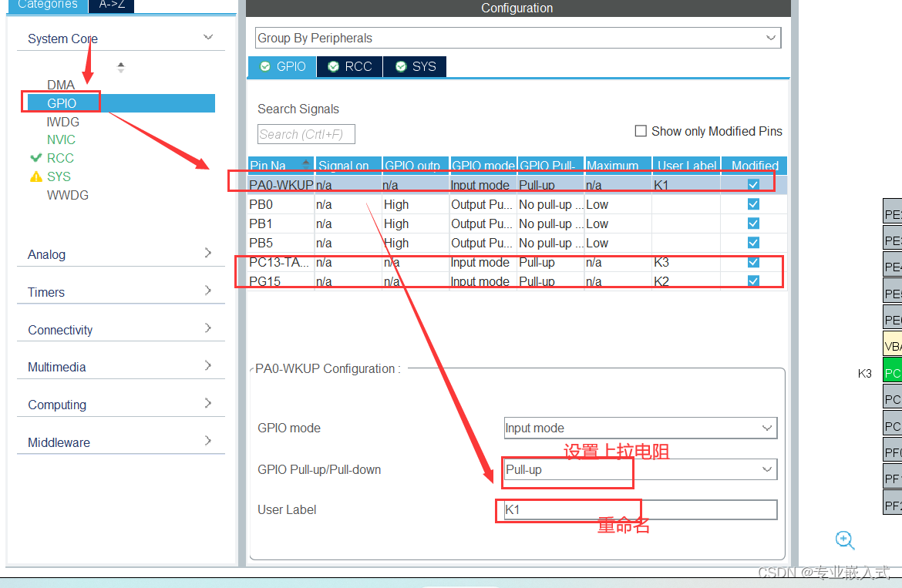Switch to the A->Z tab
Screen dimensions: 902x588
click(x=112, y=5)
